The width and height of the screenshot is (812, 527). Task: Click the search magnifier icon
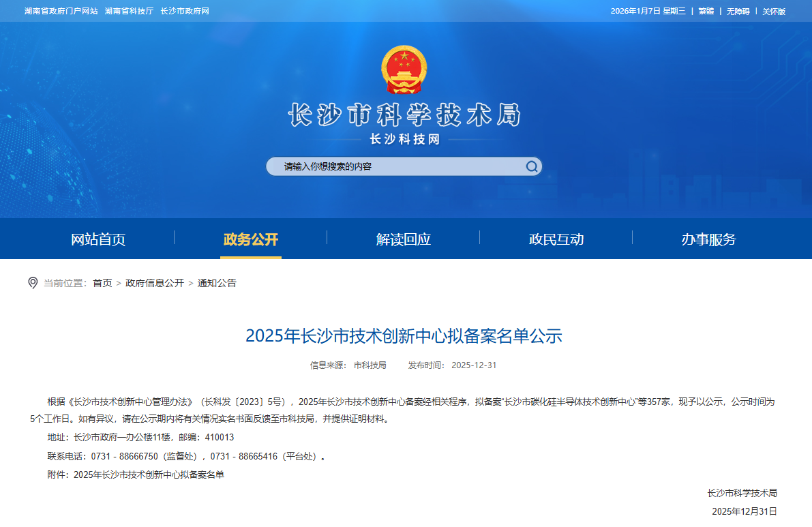pyautogui.click(x=531, y=167)
